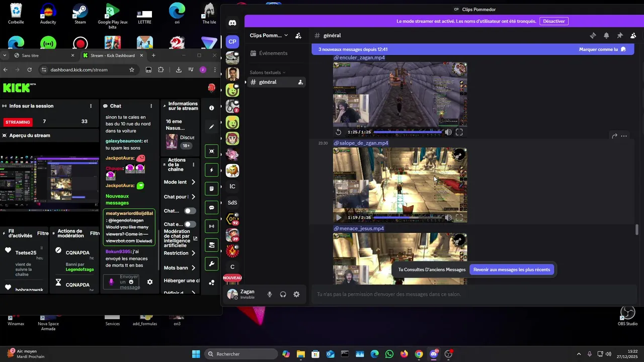
Task: Click Marquer comme lu in Discord
Action: pos(602,49)
